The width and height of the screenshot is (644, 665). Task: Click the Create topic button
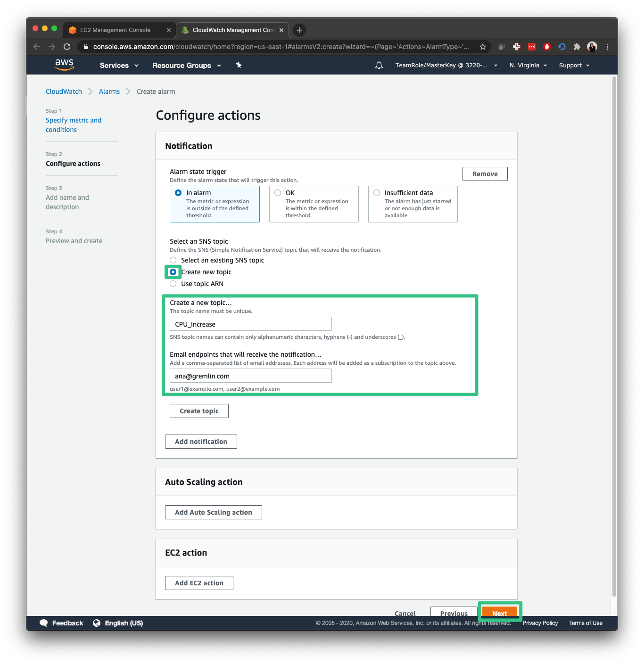(x=199, y=411)
